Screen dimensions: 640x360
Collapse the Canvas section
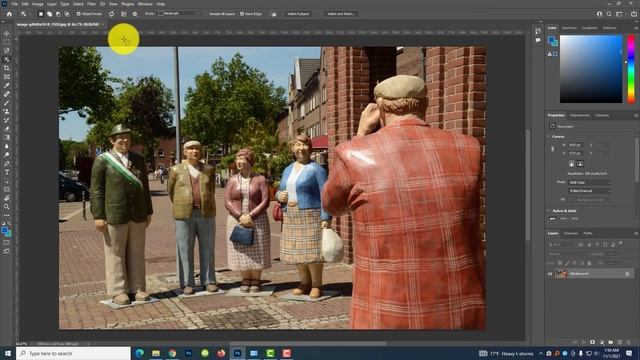549,136
